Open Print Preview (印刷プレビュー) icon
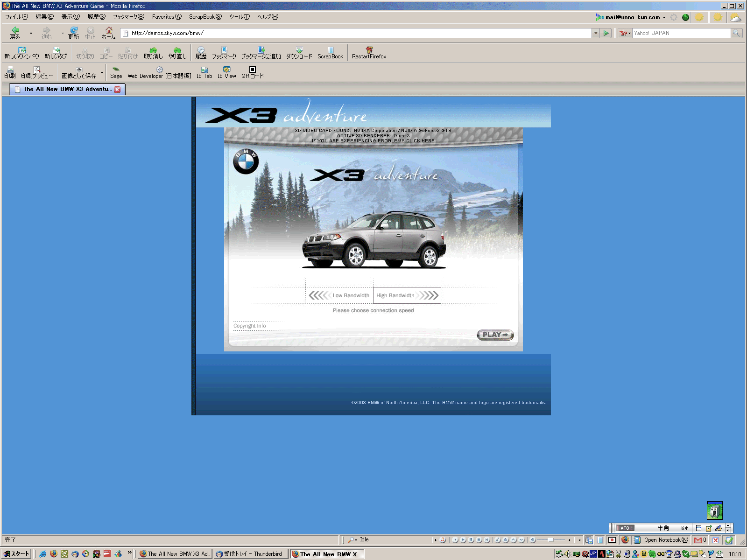The width and height of the screenshot is (747, 560). [x=37, y=72]
